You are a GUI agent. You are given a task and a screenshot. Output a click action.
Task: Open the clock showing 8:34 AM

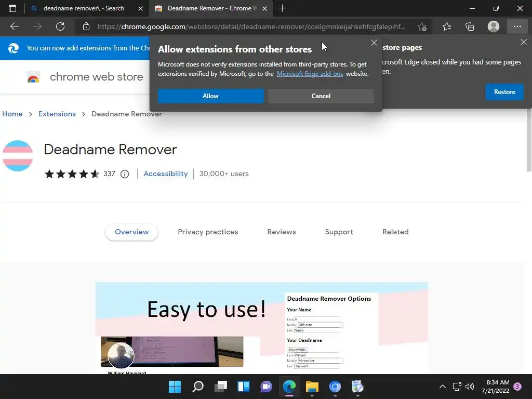(x=495, y=387)
